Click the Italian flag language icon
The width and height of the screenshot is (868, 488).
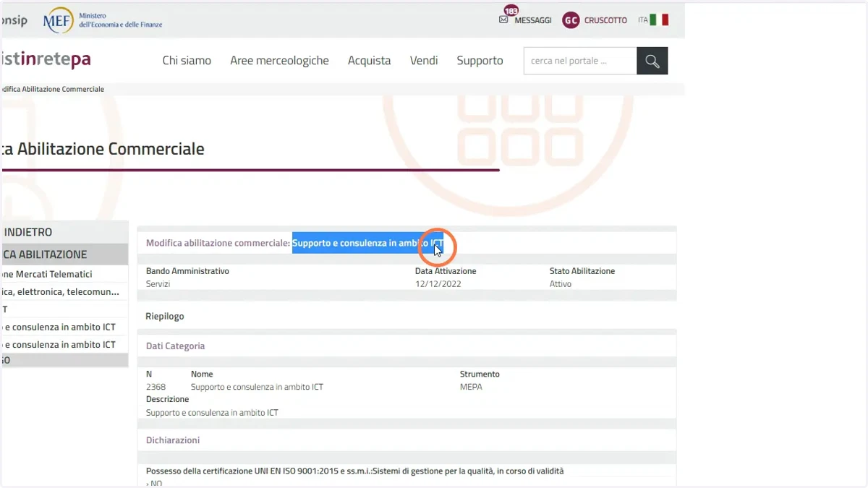(659, 20)
